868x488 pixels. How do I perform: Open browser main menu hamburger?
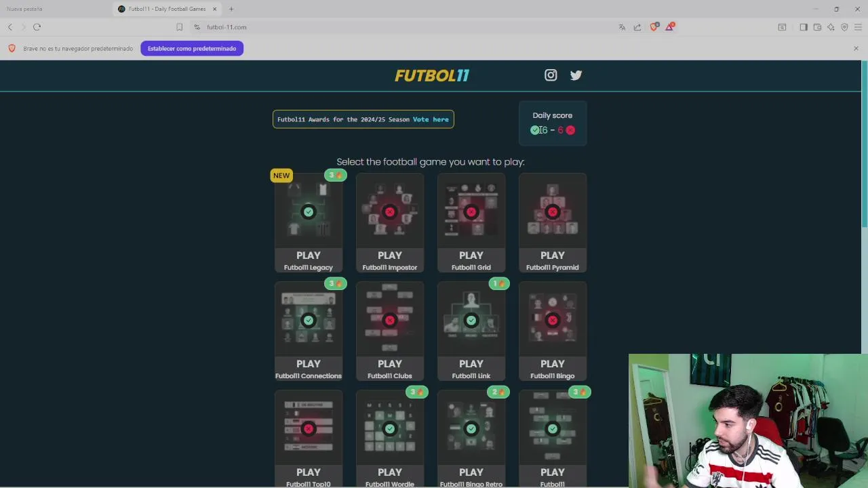(858, 27)
